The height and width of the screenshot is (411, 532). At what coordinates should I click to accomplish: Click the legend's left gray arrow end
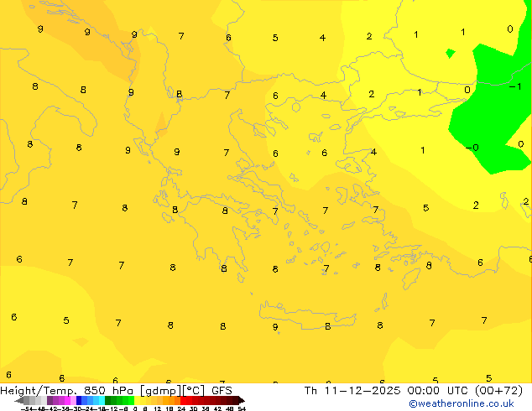[x=19, y=400]
